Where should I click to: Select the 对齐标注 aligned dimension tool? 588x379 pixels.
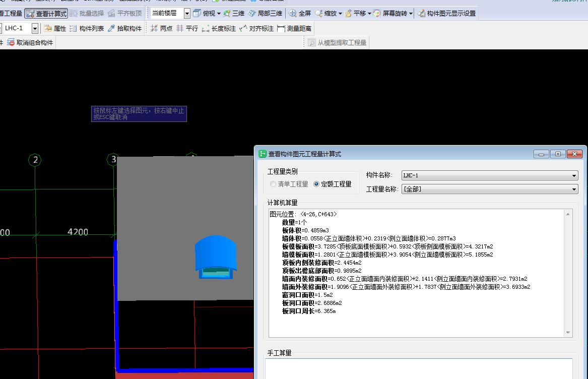[256, 29]
